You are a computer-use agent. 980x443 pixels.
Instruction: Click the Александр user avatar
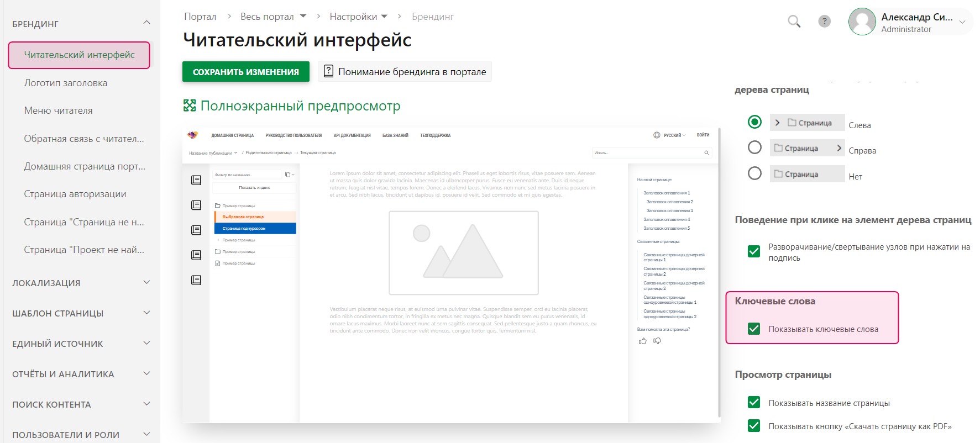point(862,22)
